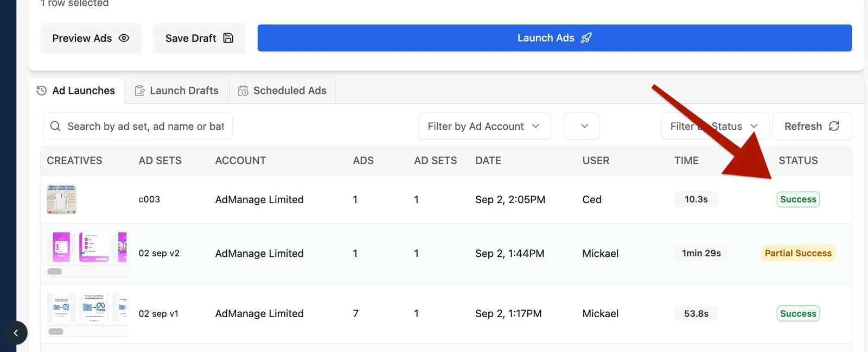Switch to the Launch Drafts tab
Image resolution: width=868 pixels, height=352 pixels.
[177, 91]
